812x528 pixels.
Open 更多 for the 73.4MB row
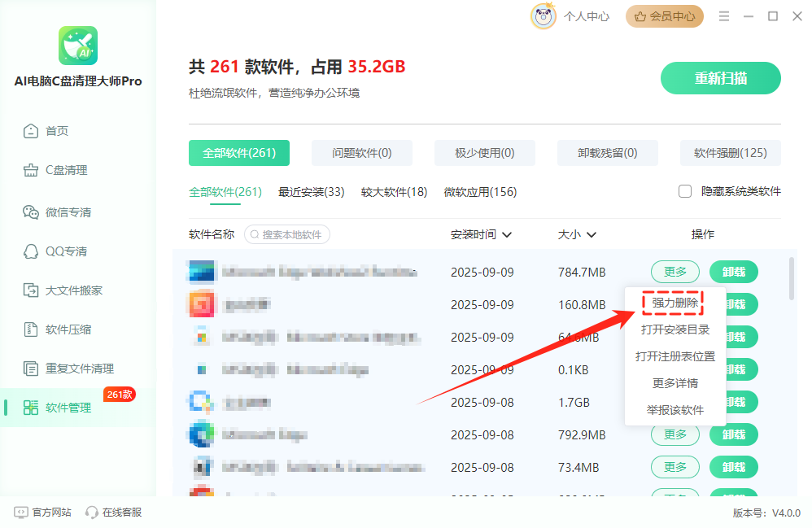[x=674, y=468]
